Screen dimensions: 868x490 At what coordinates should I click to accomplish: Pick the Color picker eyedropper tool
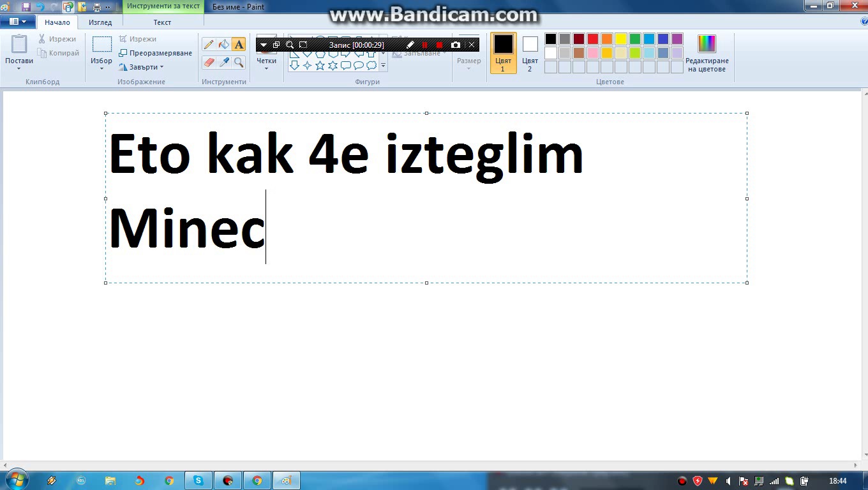(223, 63)
